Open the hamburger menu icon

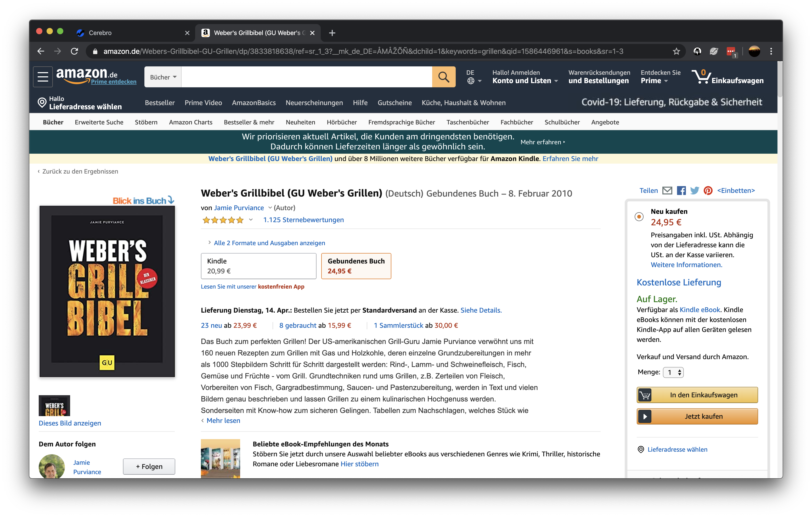point(43,77)
